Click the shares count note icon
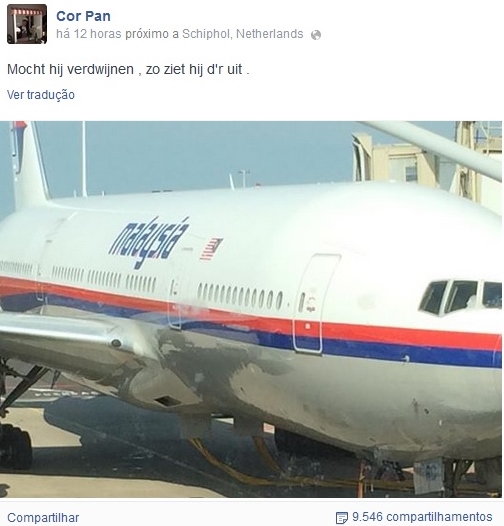Screen dimensions: 504x526 (342, 517)
